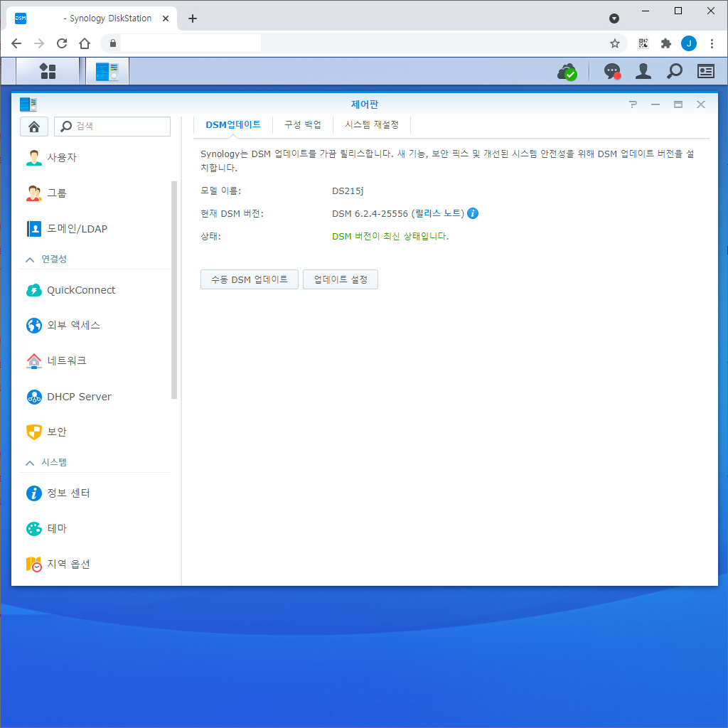
Task: Open the 도메인/LDAP settings
Action: [95, 228]
